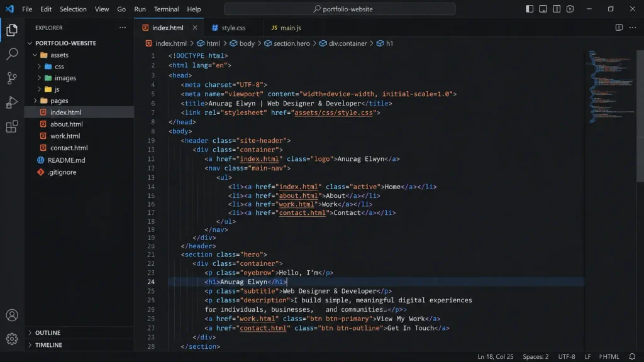Click the JS icon on main.js tab
This screenshot has width=644, height=362.
[x=274, y=28]
